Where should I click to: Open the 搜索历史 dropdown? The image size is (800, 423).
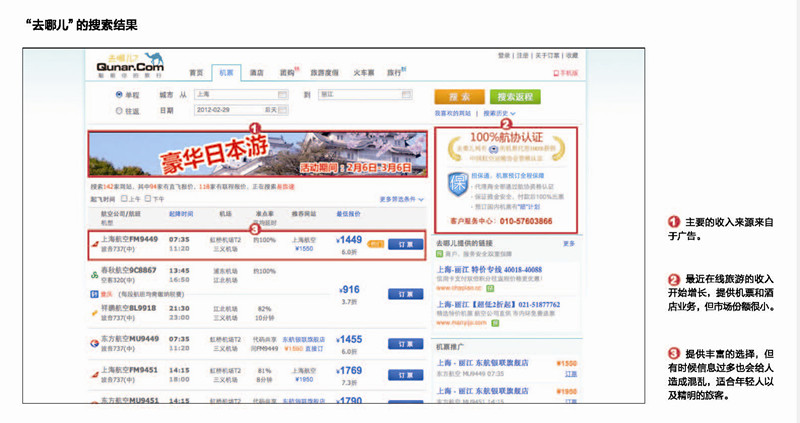[498, 114]
